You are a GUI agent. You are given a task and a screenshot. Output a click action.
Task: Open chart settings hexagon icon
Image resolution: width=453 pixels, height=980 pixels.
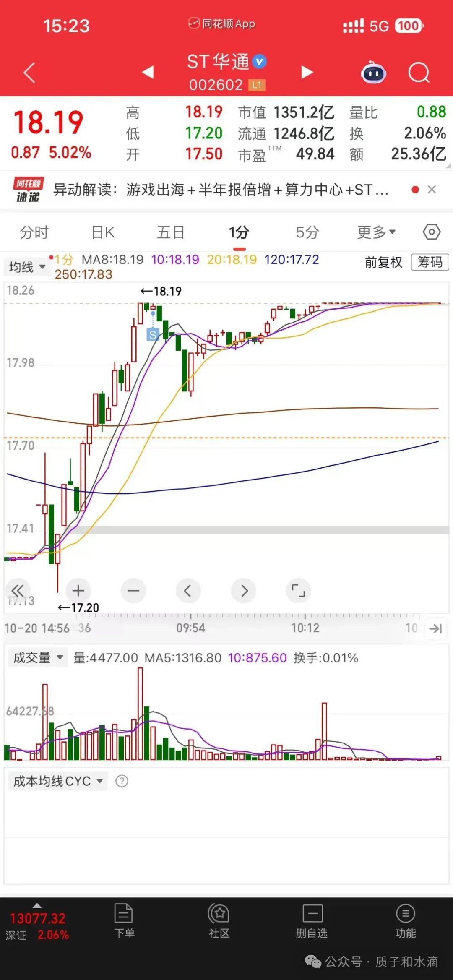click(x=432, y=232)
